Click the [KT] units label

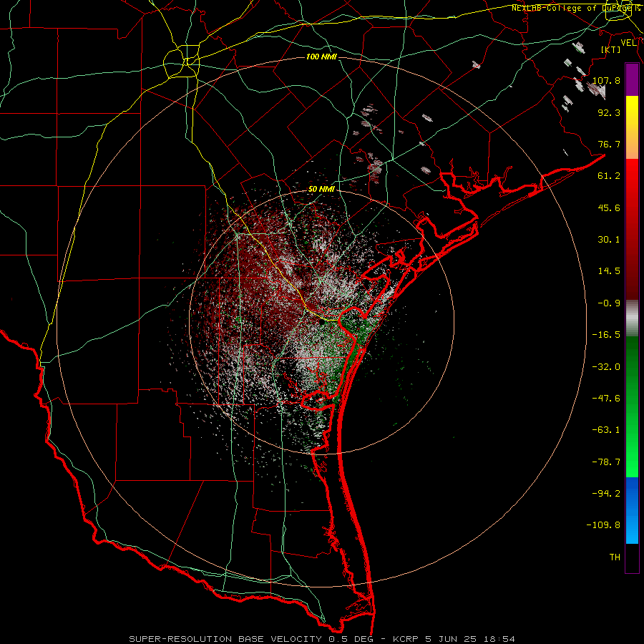tap(611, 49)
